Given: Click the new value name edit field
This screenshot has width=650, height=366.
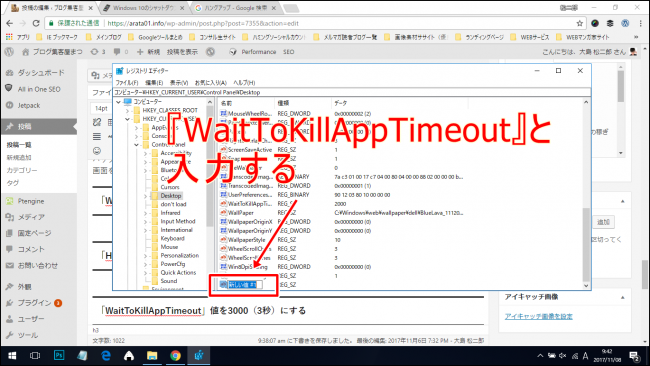Looking at the screenshot, I should [x=245, y=285].
